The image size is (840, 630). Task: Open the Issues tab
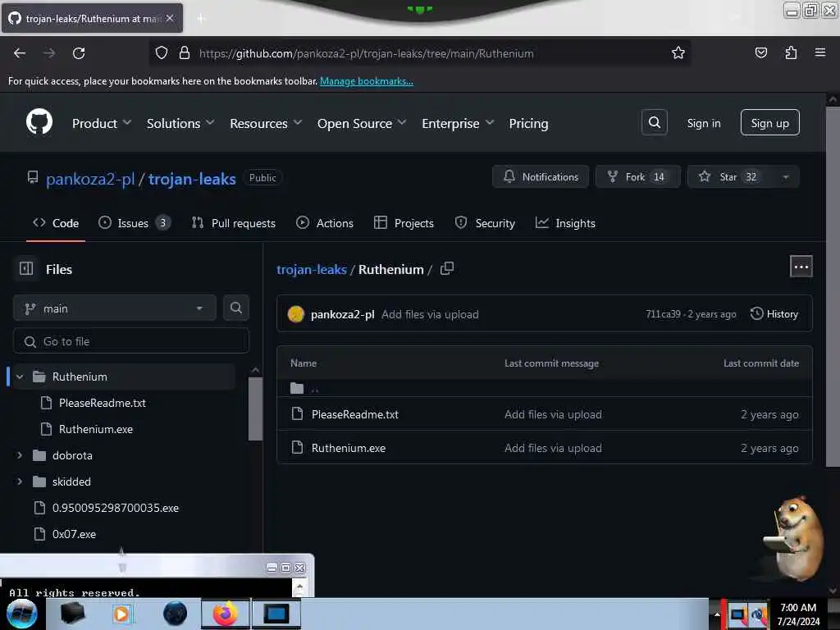[x=135, y=223]
